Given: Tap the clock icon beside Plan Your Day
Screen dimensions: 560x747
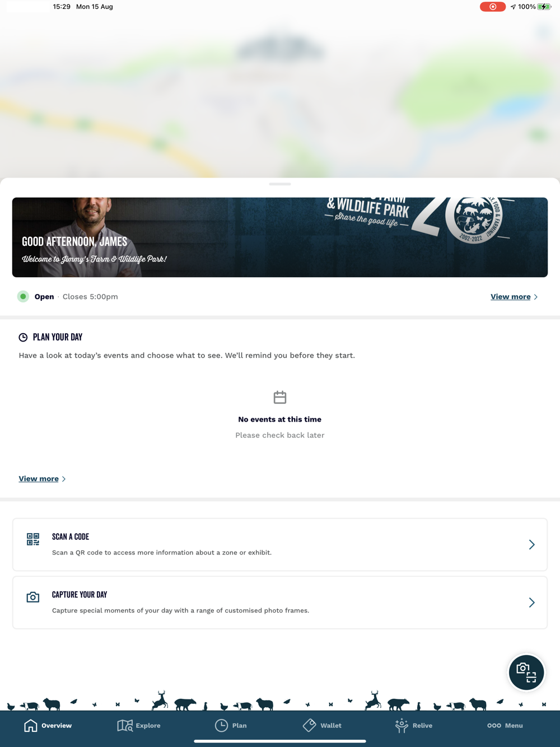Looking at the screenshot, I should click(23, 337).
